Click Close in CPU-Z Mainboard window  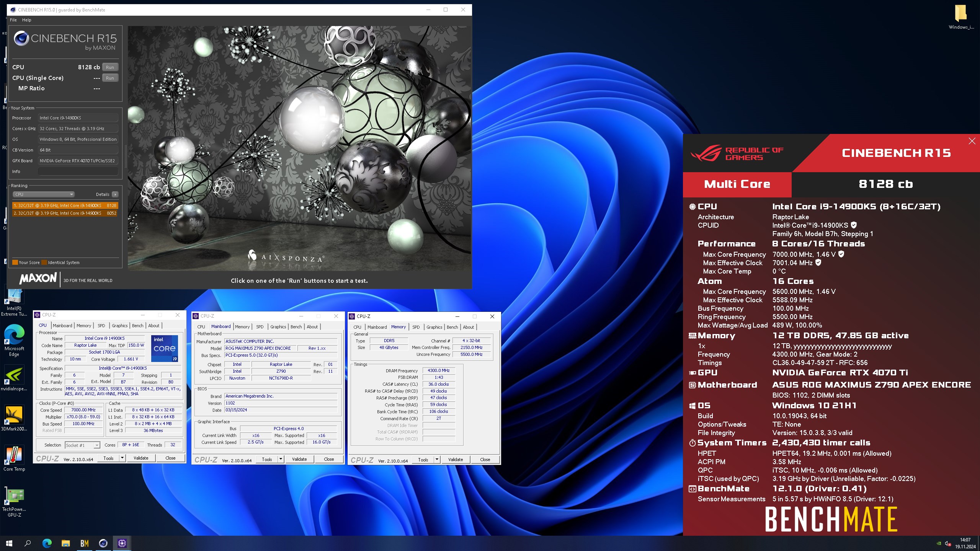coord(329,459)
